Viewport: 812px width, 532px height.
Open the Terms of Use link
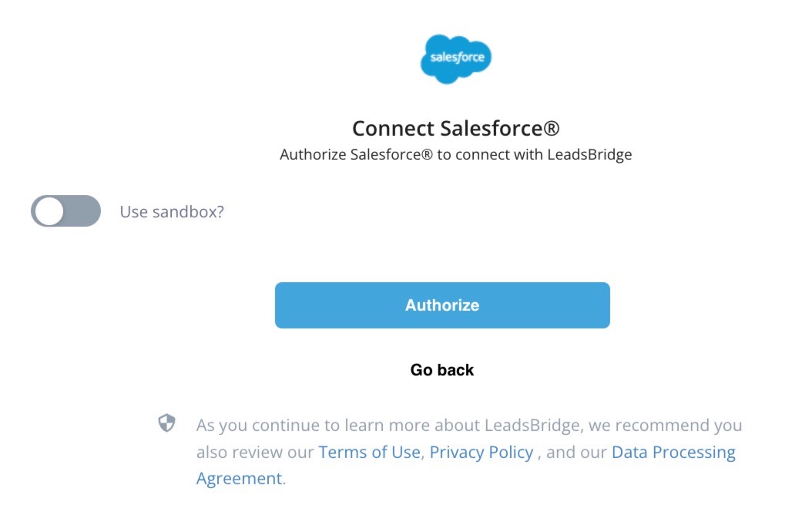pos(370,452)
